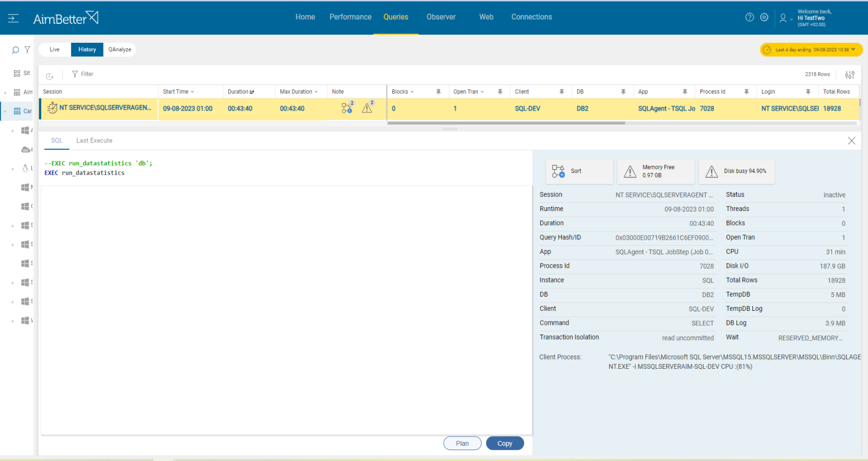Open the Connections menu
This screenshot has height=461, width=868.
click(x=532, y=17)
